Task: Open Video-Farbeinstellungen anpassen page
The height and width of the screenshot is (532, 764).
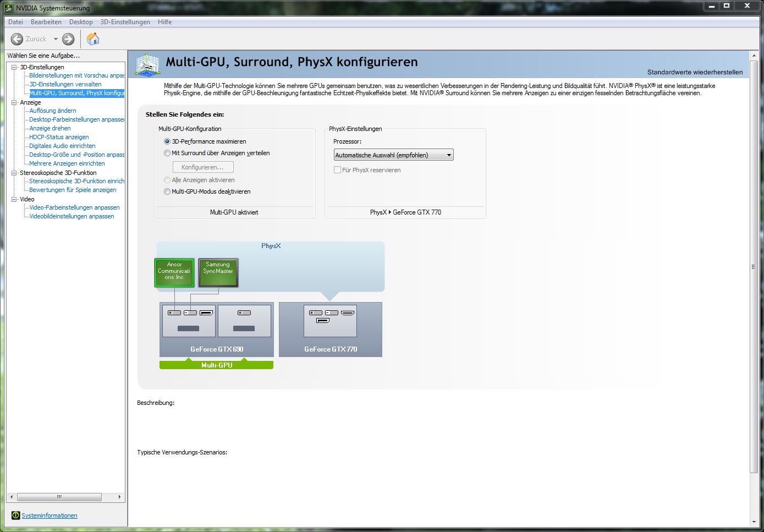Action: point(74,207)
